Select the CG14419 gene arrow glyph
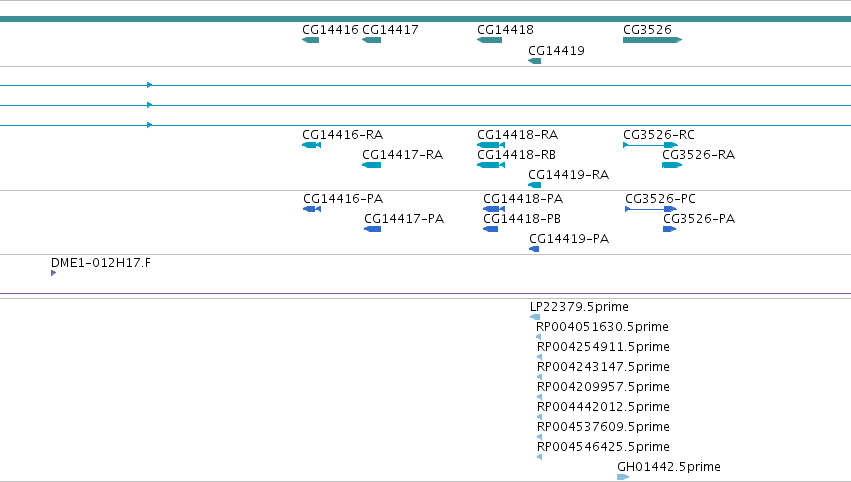 (535, 61)
